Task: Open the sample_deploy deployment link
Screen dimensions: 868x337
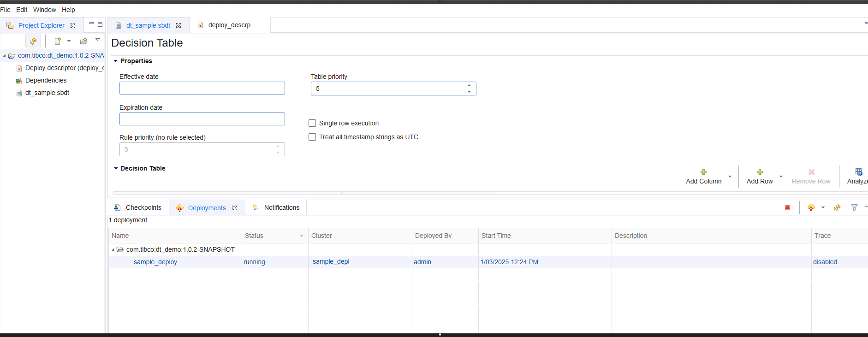Action: [x=155, y=262]
